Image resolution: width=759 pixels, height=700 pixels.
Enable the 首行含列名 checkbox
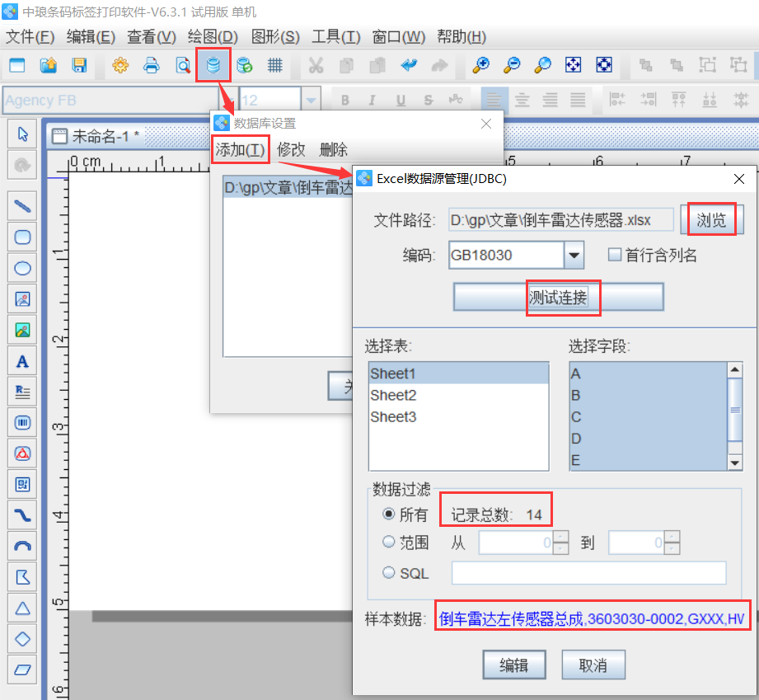click(613, 255)
